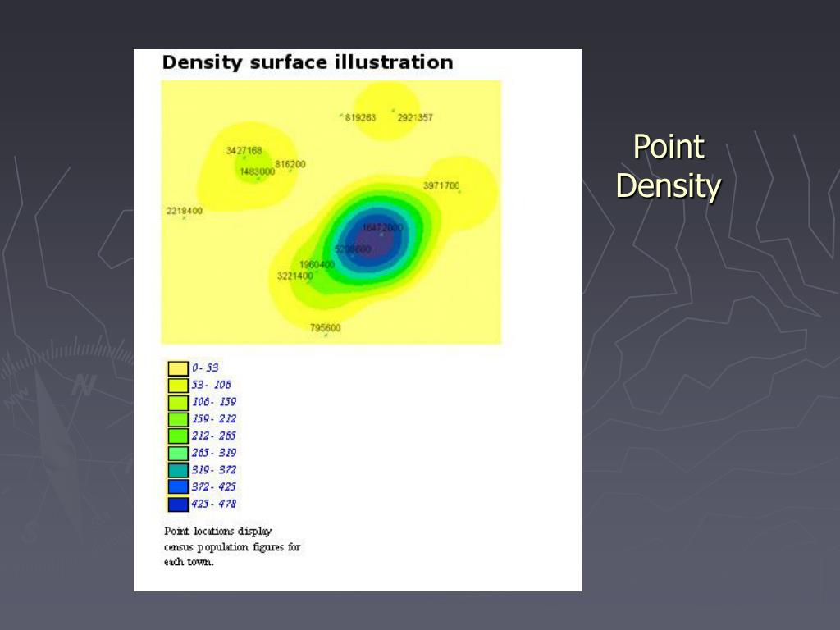Click the population label 5208600

point(353,249)
